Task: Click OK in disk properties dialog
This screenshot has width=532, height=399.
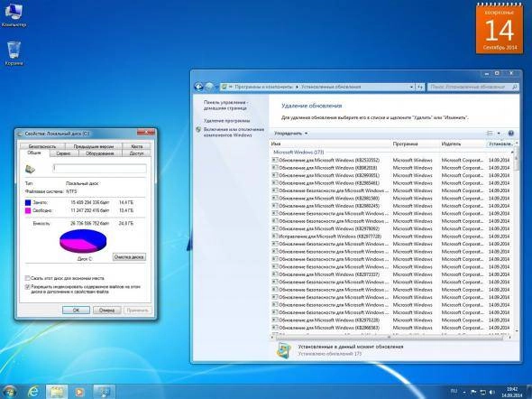Action: [x=76, y=310]
